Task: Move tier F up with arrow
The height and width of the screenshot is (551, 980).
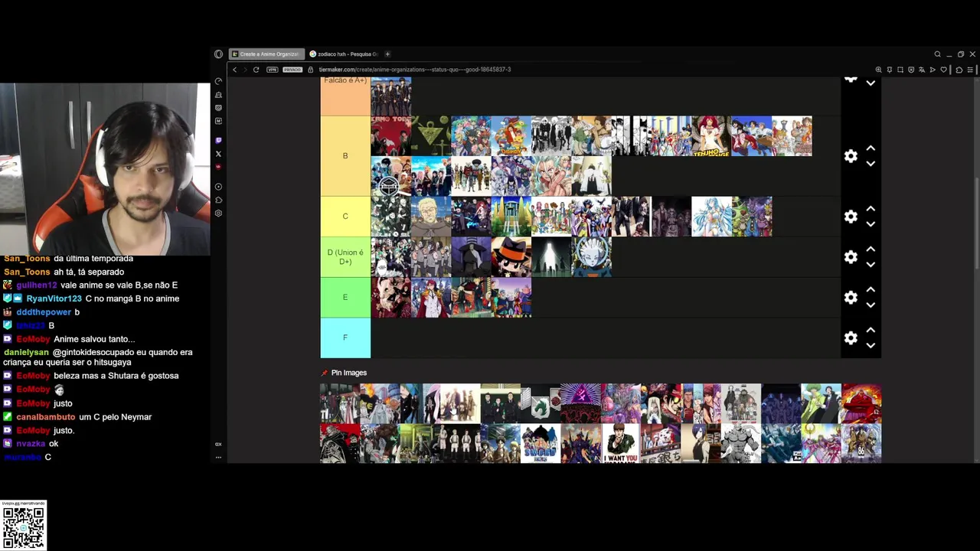Action: pos(871,331)
